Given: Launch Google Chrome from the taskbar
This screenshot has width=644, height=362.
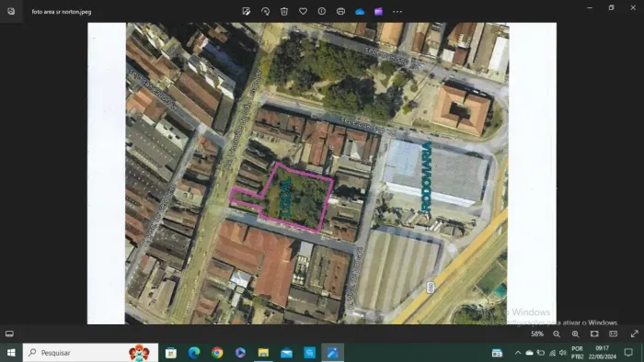Looking at the screenshot, I should pos(217,353).
